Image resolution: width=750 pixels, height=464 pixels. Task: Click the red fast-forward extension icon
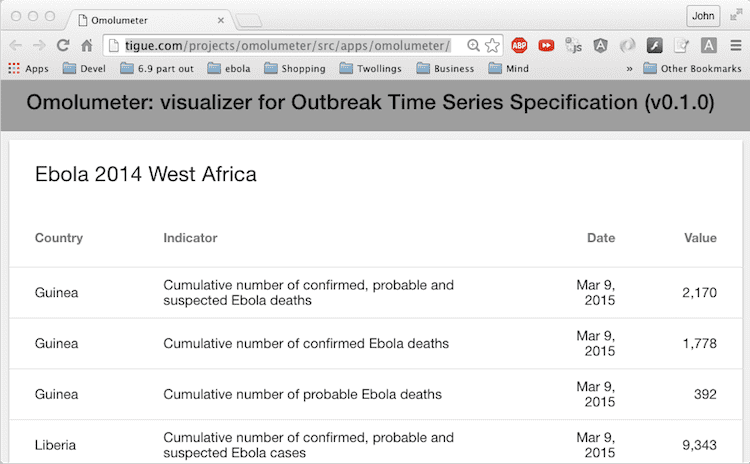click(546, 45)
